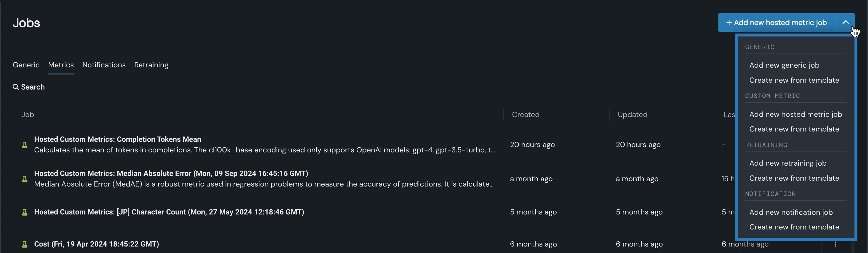The image size is (868, 253).
Task: Click flask icon beside Median Absolute Error job
Action: (25, 179)
